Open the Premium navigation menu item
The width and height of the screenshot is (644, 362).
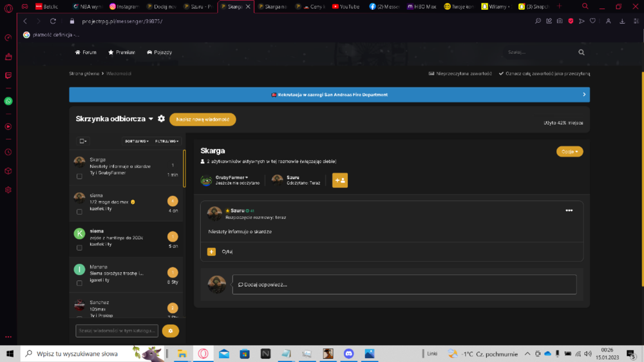tap(122, 52)
